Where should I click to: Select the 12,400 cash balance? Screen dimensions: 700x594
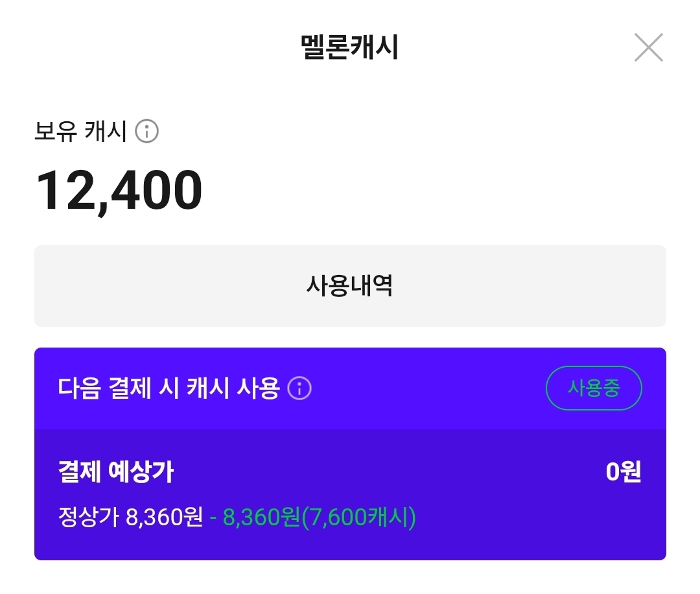[x=119, y=191]
